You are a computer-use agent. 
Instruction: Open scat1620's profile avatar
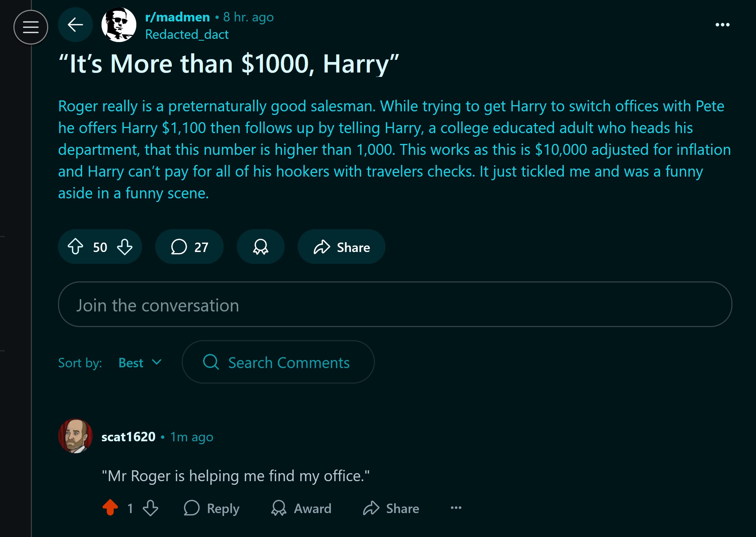[x=75, y=436]
